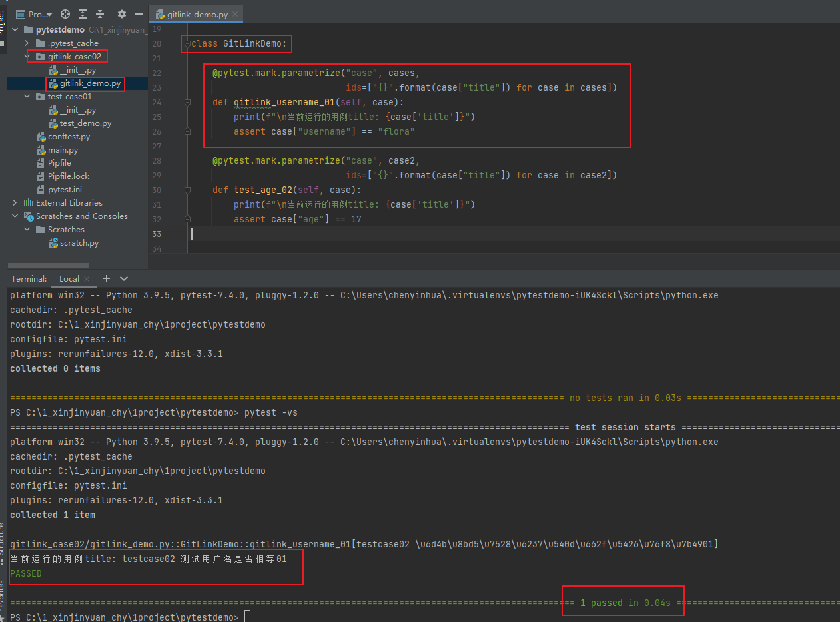Hide the Project tool window
Viewport: 840px width, 622px height.
click(139, 14)
